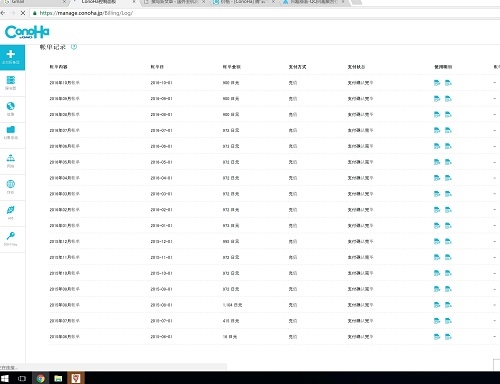Open second document icon in 2016-08-01 row
The height and width of the screenshot is (384, 500).
(448, 114)
